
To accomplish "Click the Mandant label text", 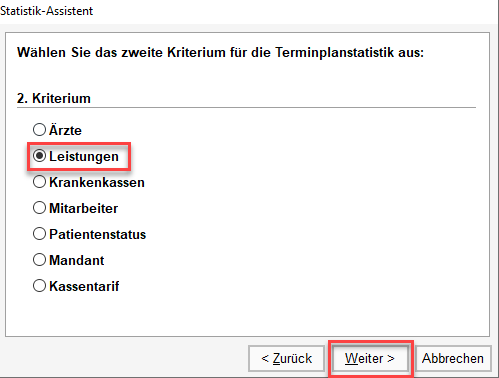I will 77,260.
